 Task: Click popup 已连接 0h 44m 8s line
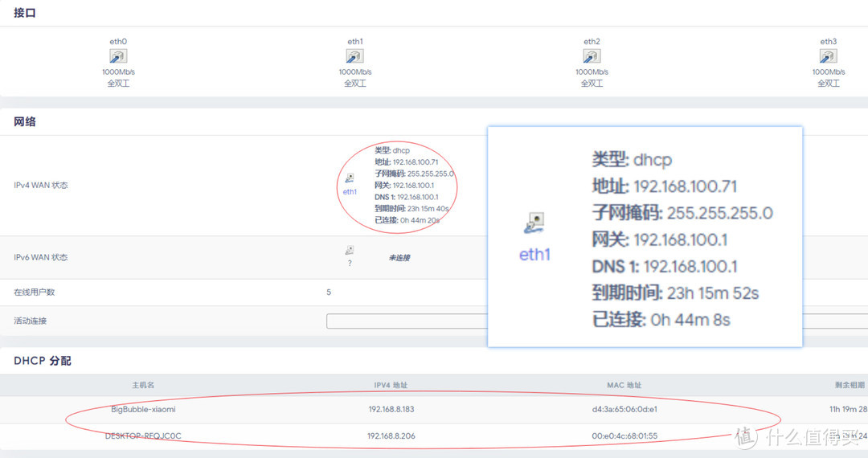click(661, 319)
